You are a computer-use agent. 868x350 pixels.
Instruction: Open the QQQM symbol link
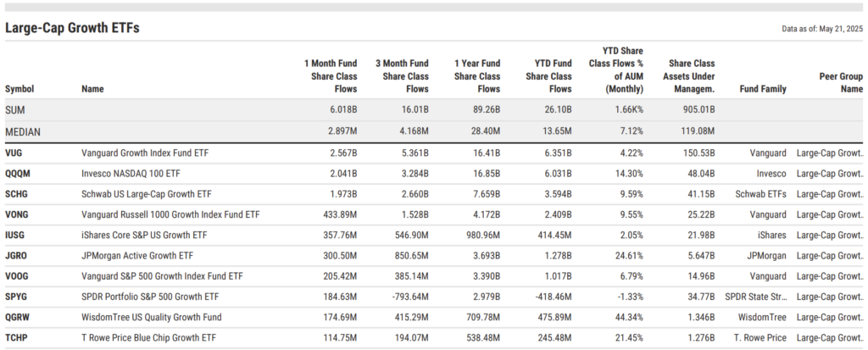click(18, 174)
